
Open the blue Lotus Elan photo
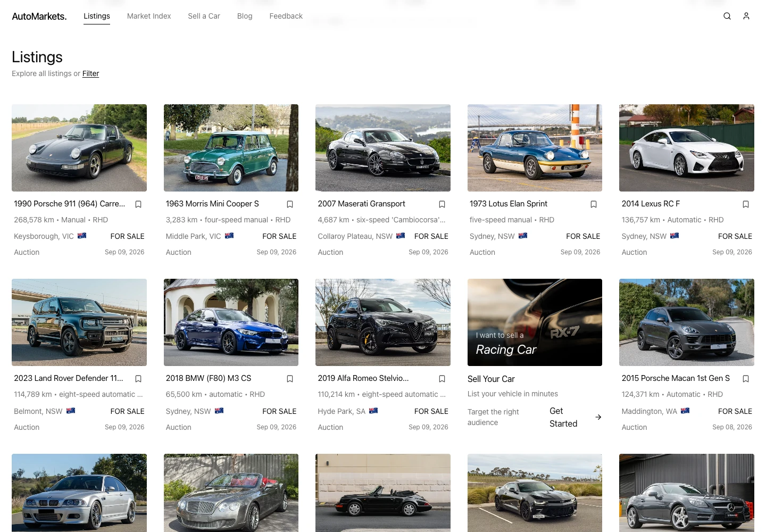point(535,148)
